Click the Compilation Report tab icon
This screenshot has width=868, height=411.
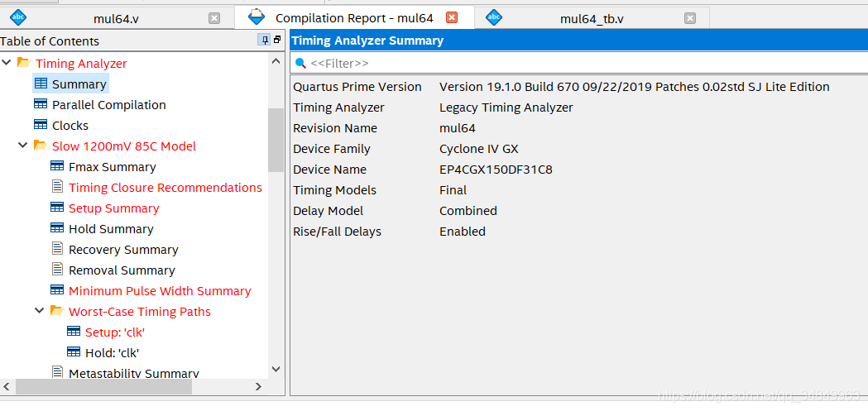click(257, 17)
